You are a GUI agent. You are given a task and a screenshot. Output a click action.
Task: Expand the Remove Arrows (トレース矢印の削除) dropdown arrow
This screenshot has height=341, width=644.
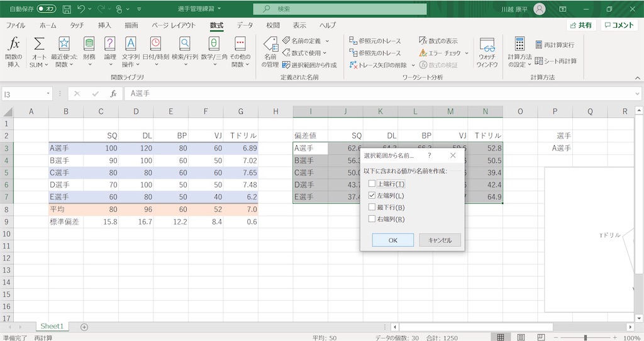click(x=413, y=65)
